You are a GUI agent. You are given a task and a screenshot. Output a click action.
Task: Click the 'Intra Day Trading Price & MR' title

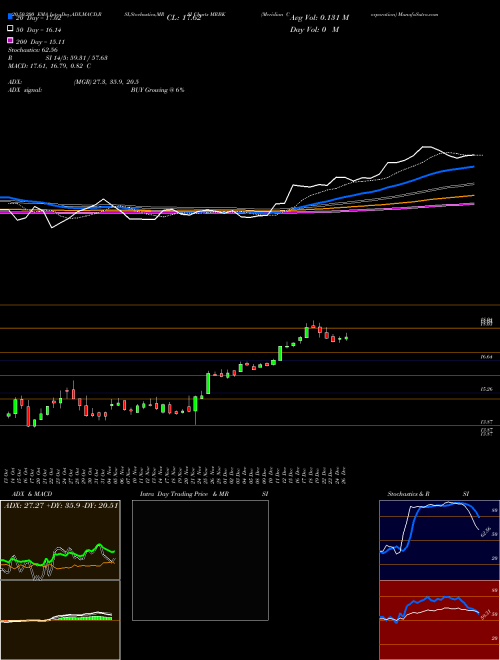(184, 494)
